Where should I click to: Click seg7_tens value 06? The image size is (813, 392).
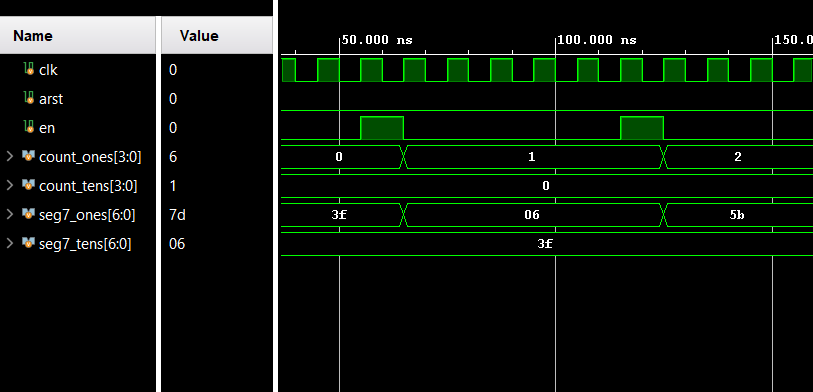click(177, 244)
